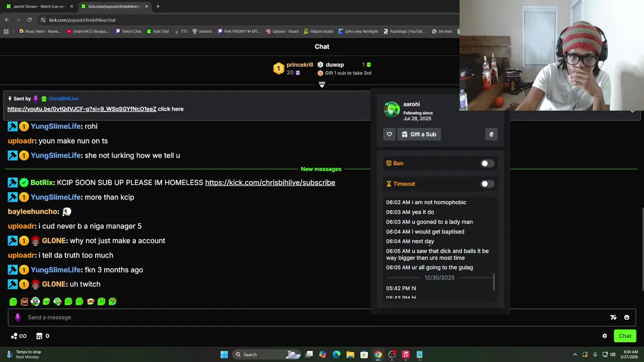Open the TTS bookmark
Viewport: 644px width, 362px height.
(x=181, y=31)
